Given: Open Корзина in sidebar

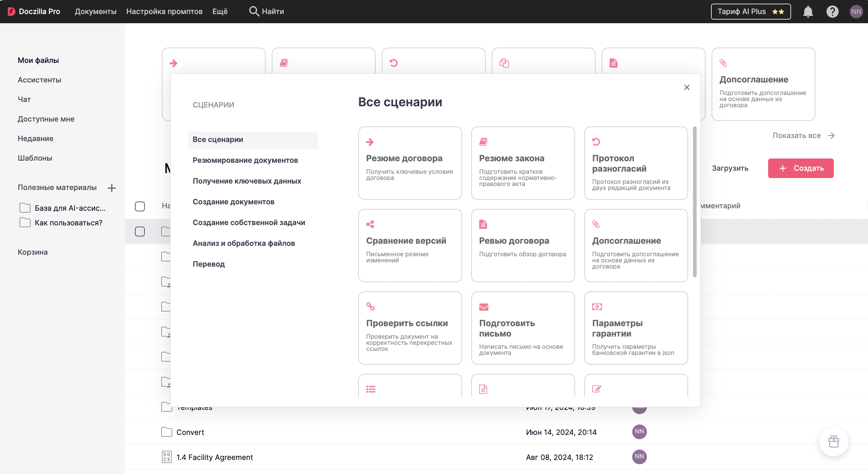Looking at the screenshot, I should [33, 252].
